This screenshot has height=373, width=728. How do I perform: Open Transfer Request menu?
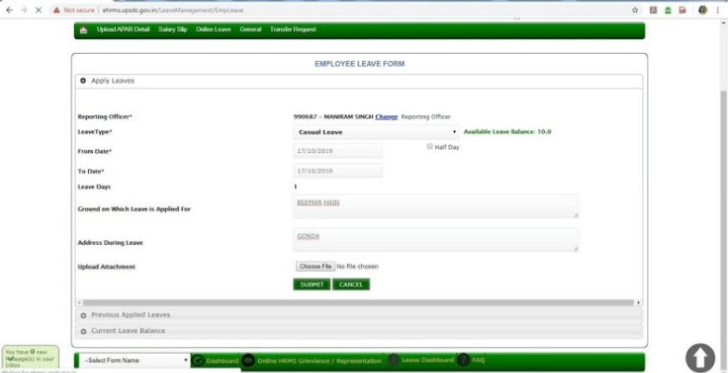point(293,29)
